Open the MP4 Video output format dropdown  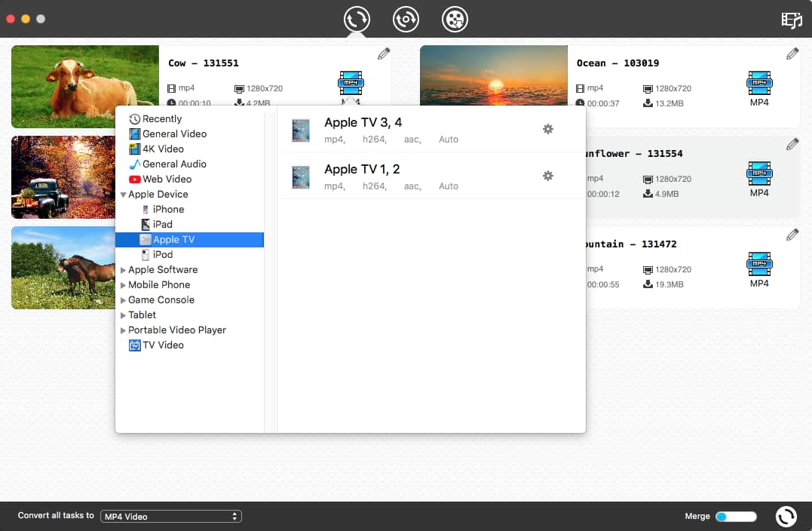click(171, 517)
